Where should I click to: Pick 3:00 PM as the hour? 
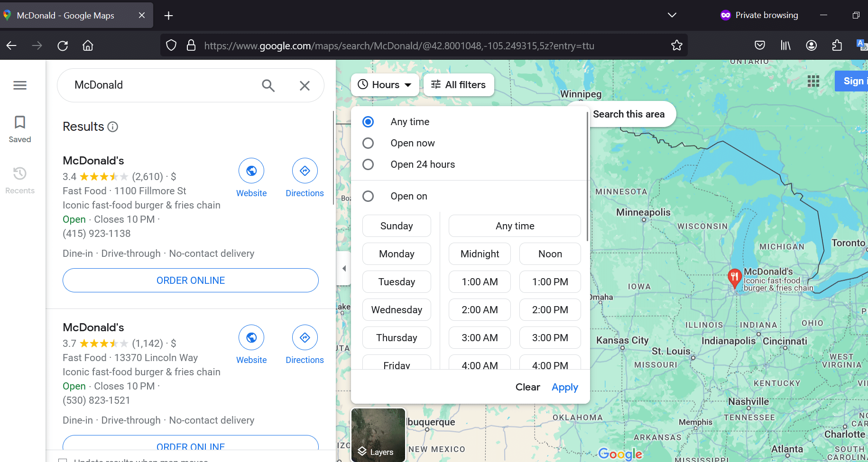click(550, 338)
